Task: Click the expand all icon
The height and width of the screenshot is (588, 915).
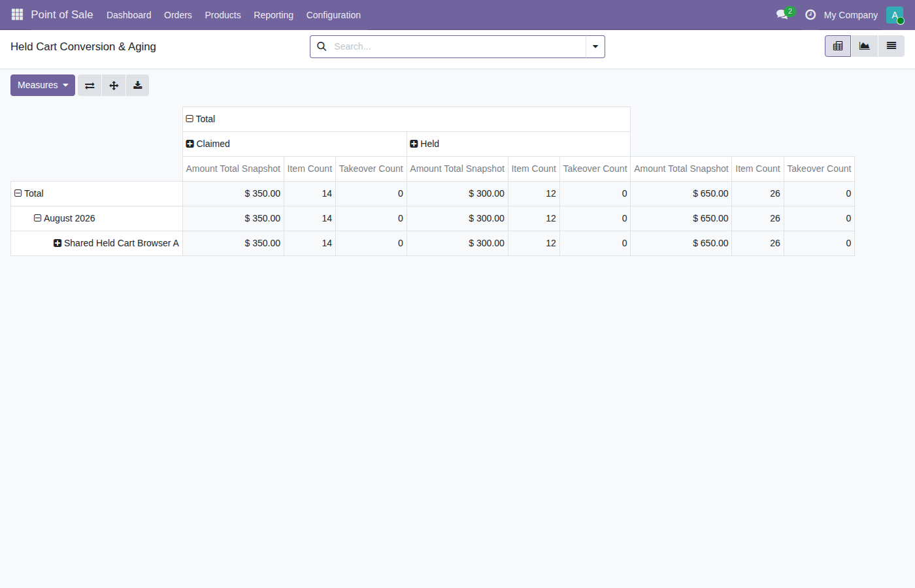Action: tap(114, 86)
